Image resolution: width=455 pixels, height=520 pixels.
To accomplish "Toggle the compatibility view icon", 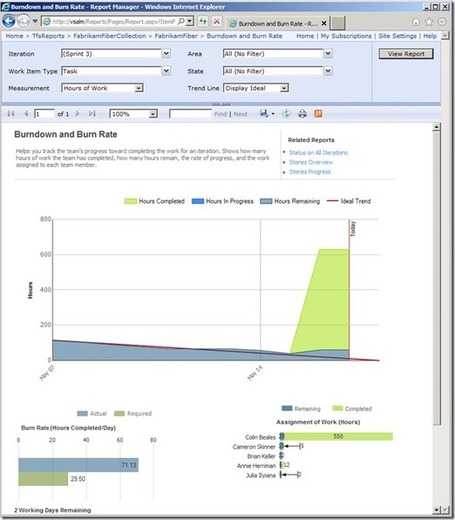I will pyautogui.click(x=203, y=22).
